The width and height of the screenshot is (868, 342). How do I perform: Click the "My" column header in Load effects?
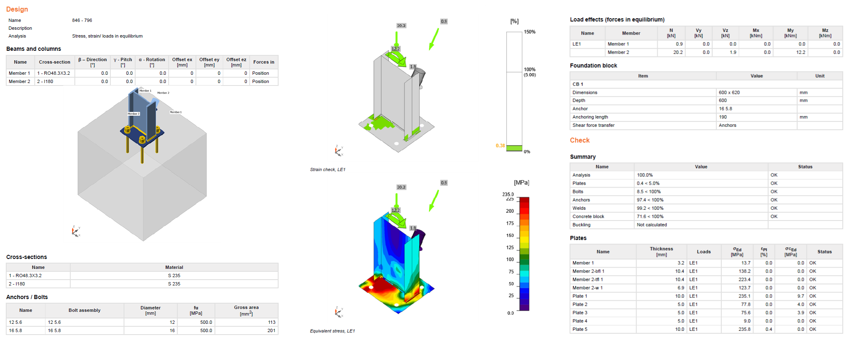(790, 33)
